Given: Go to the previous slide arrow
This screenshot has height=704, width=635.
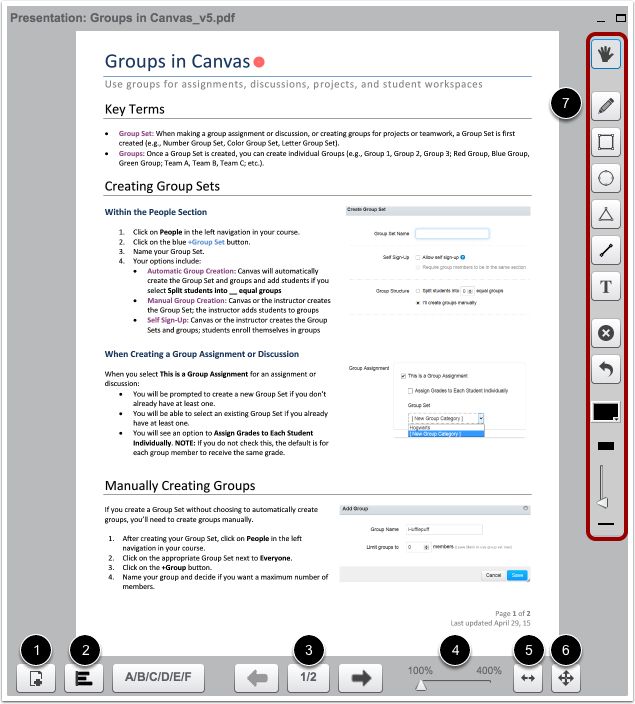Looking at the screenshot, I should [257, 678].
